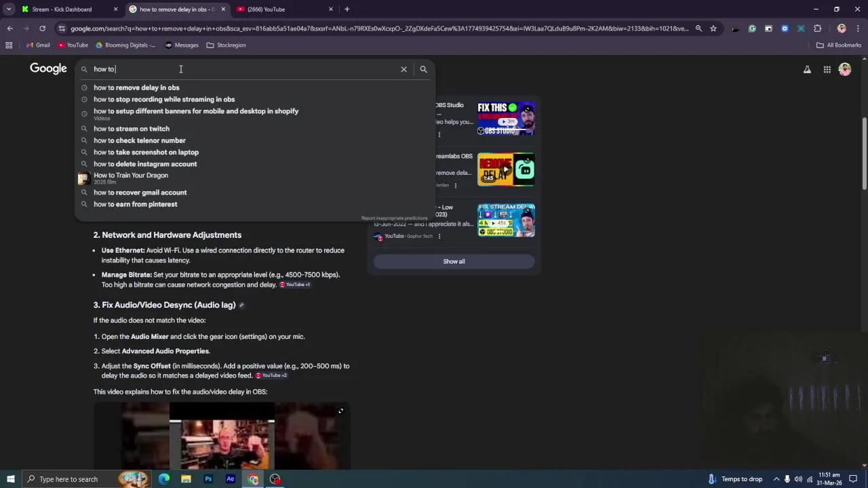
Task: Open OBS Studio from taskbar
Action: pyautogui.click(x=275, y=479)
